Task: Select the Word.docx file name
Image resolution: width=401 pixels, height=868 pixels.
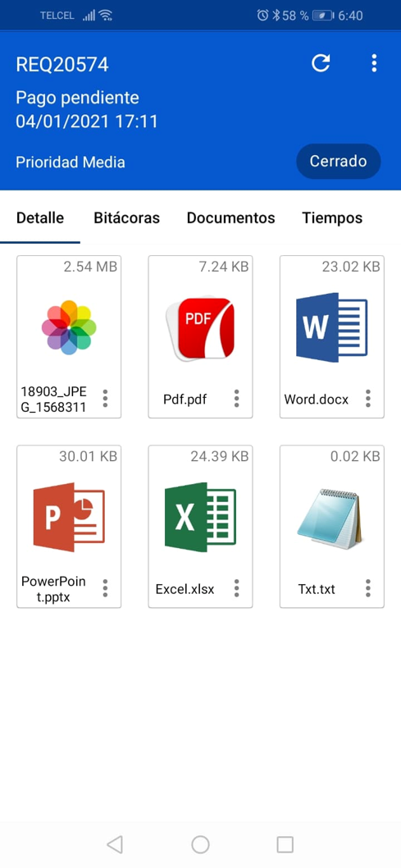Action: coord(317,399)
